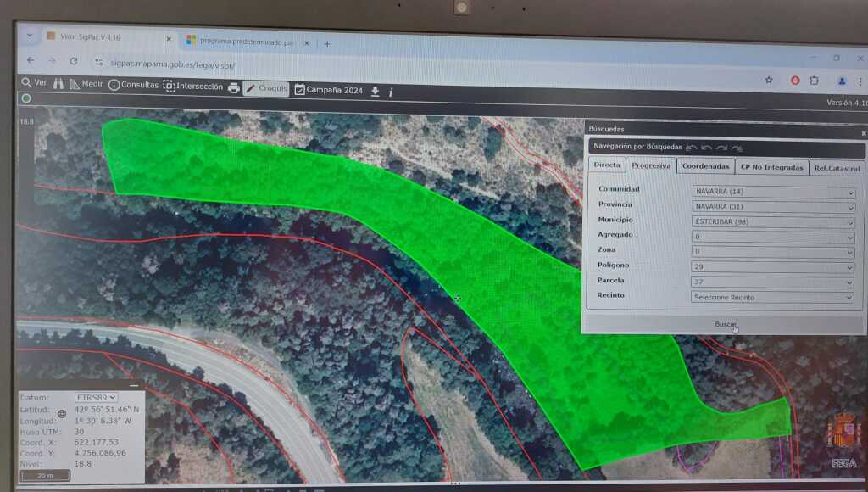Activate the Intersección tool

tap(192, 87)
